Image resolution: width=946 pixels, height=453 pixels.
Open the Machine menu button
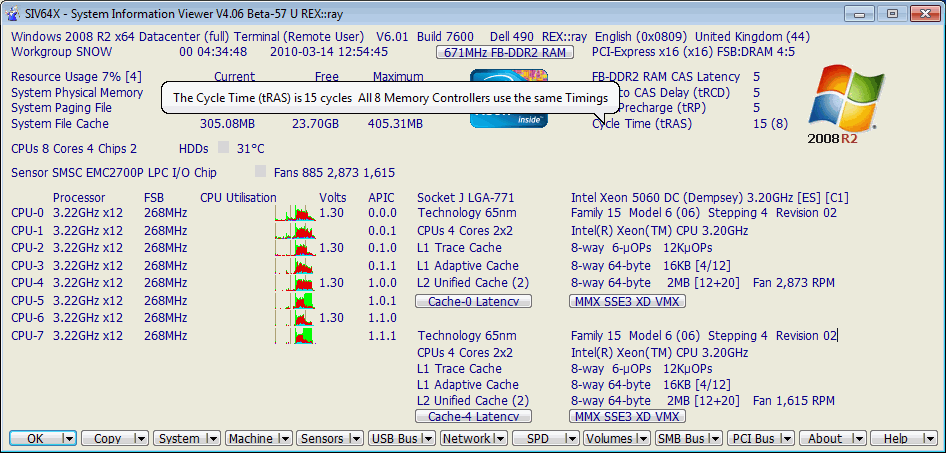252,439
